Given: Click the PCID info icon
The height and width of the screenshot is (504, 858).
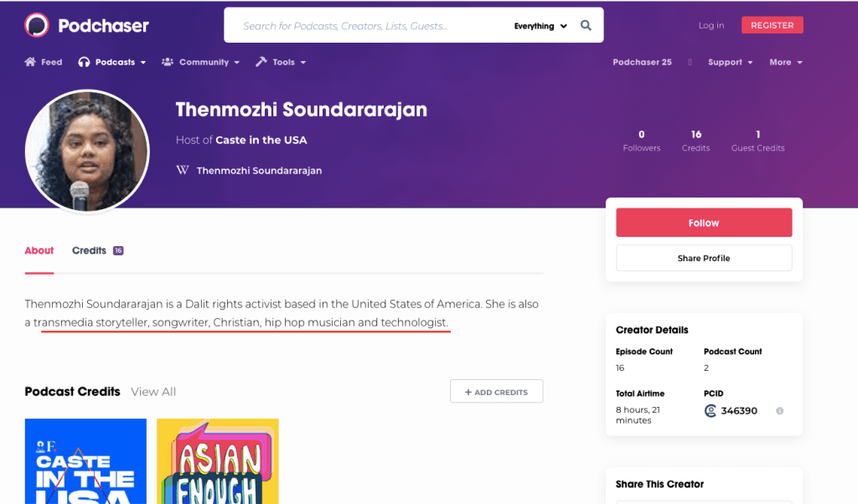Looking at the screenshot, I should tap(779, 411).
